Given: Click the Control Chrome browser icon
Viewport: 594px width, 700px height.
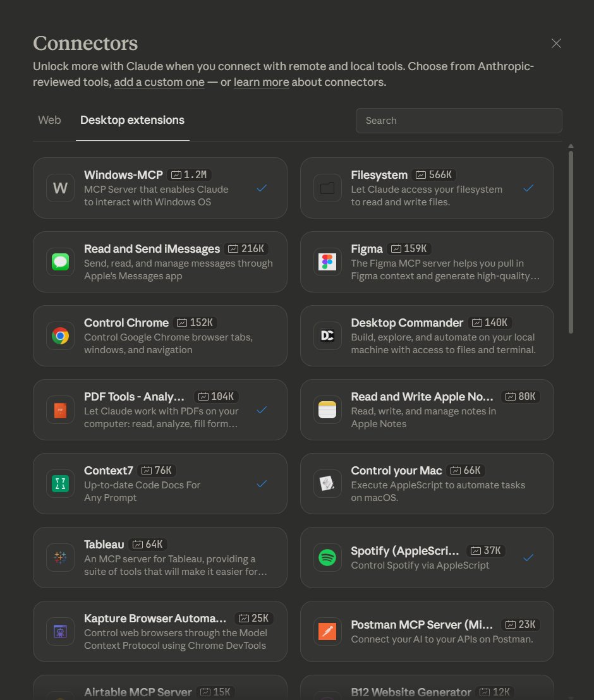Looking at the screenshot, I should click(x=60, y=335).
